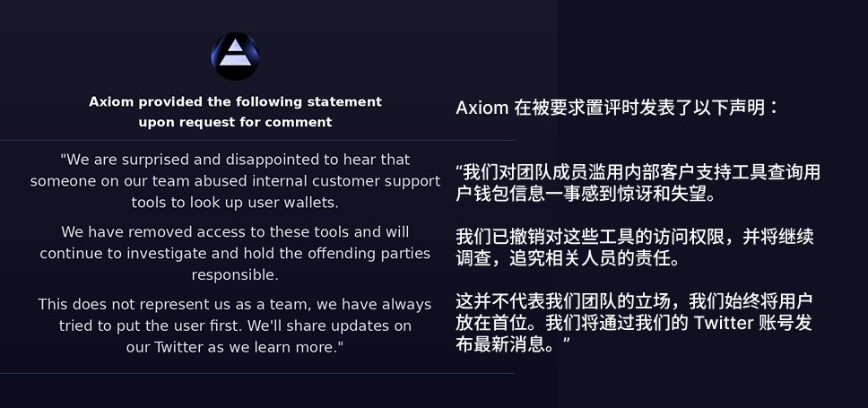Click the final Chinese line '布最新消息。'
This screenshot has height=408, width=868.
click(513, 344)
